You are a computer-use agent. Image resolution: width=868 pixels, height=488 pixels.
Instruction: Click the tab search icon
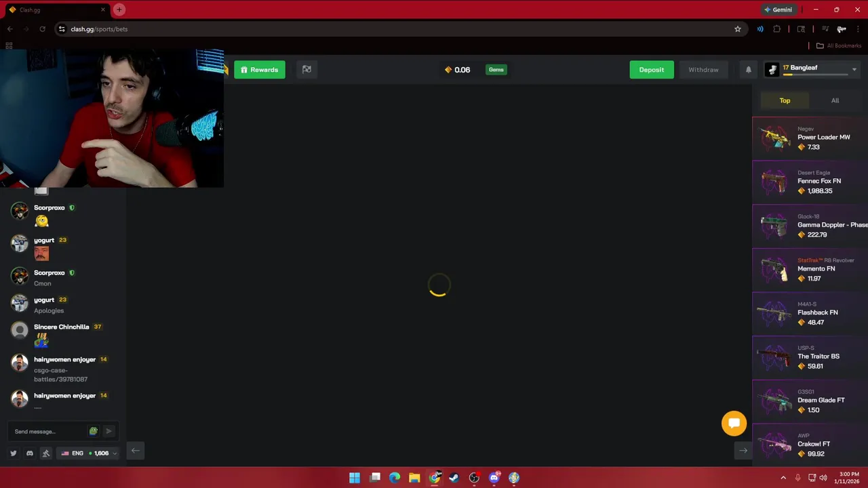pyautogui.click(x=801, y=29)
